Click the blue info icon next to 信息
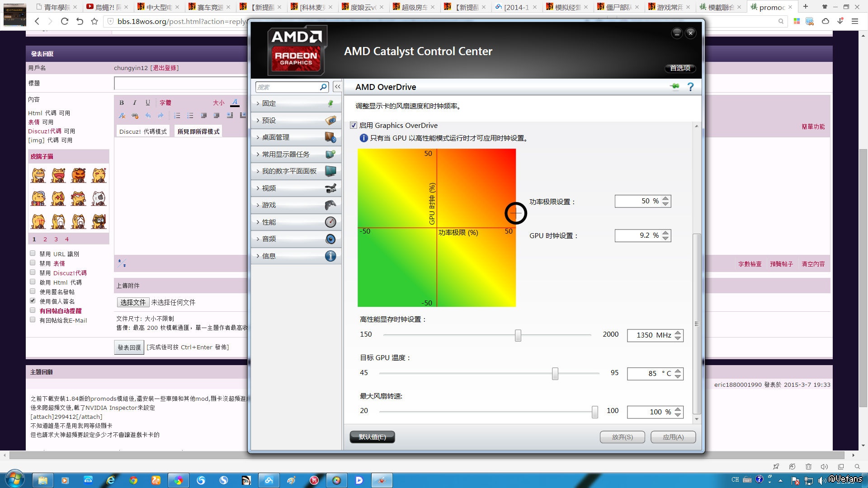The height and width of the screenshot is (488, 868). click(x=330, y=256)
